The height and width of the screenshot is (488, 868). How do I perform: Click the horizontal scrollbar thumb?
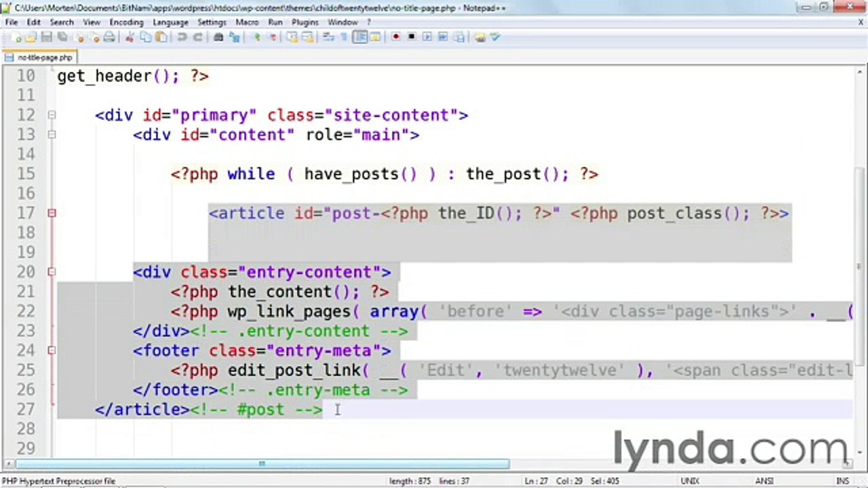point(263,464)
